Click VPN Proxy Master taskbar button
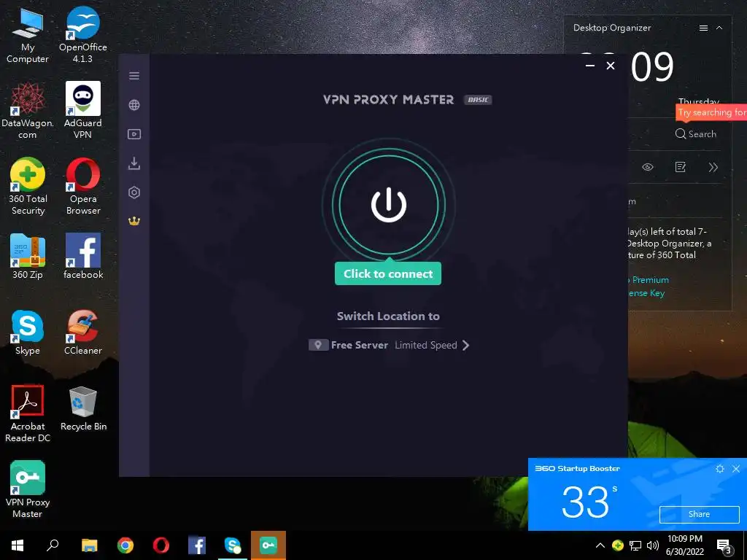 pos(268,545)
